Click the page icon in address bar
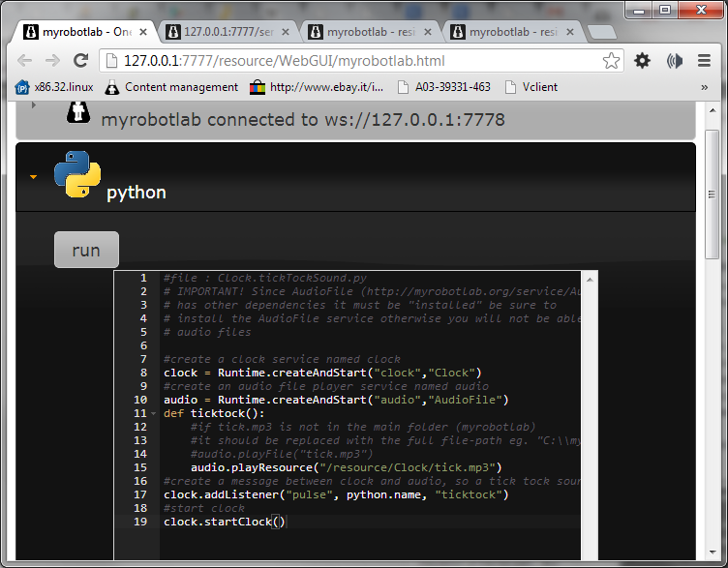The height and width of the screenshot is (568, 728). tap(111, 61)
